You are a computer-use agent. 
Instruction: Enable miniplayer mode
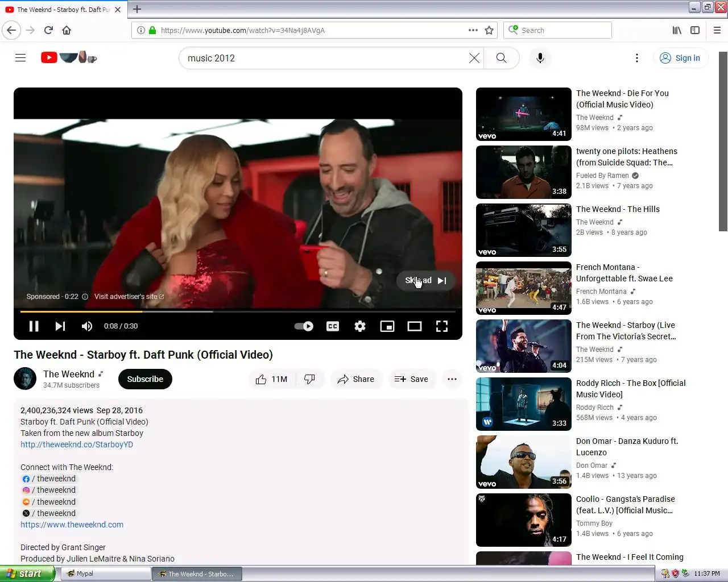(387, 326)
